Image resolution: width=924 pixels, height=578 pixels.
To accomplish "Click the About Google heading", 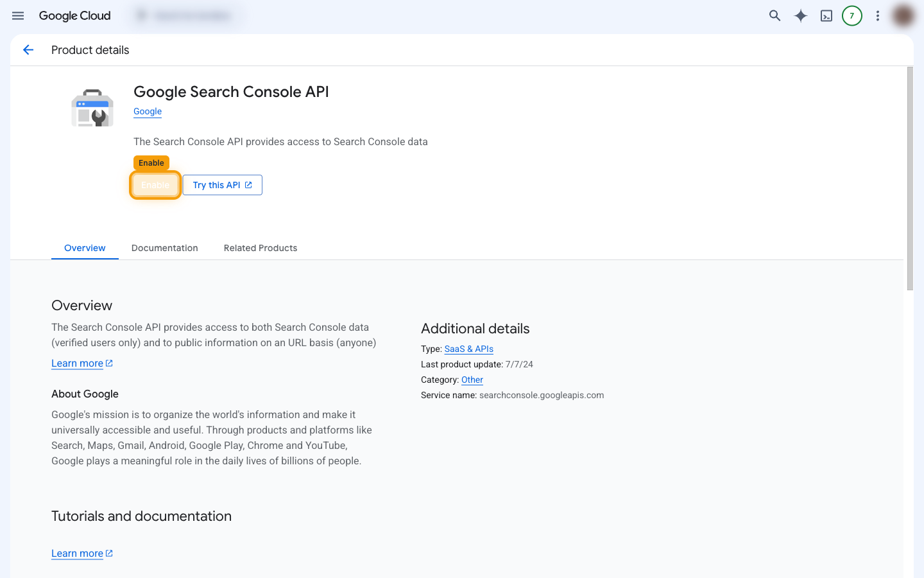I will tap(85, 394).
